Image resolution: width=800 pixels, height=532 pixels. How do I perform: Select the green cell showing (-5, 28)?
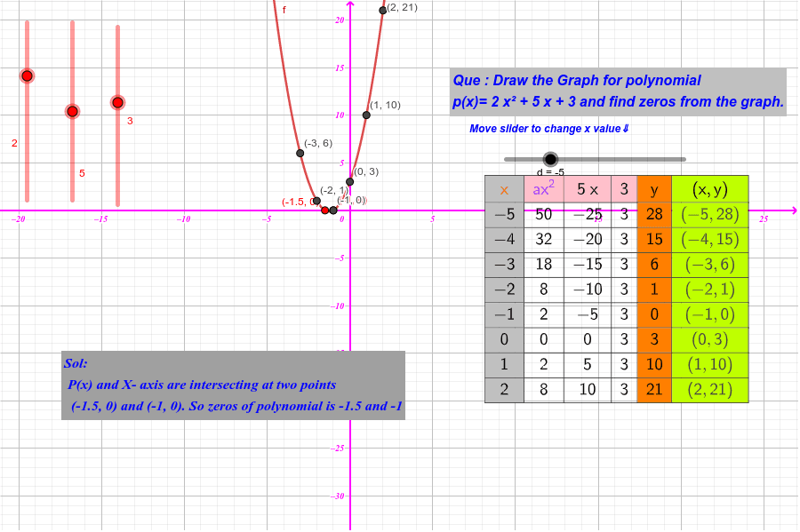coord(711,214)
